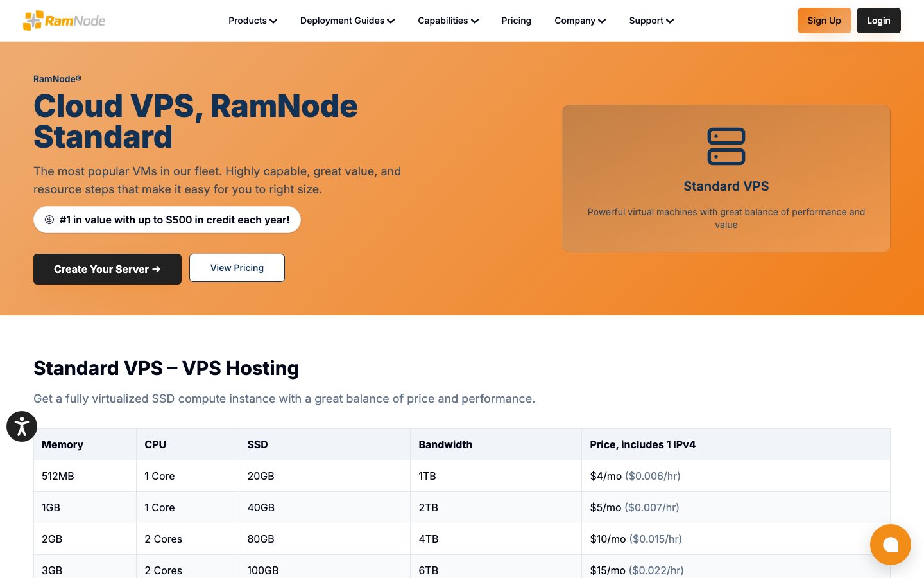The height and width of the screenshot is (578, 924).
Task: Click the 2TB bandwidth cell
Action: click(x=496, y=507)
